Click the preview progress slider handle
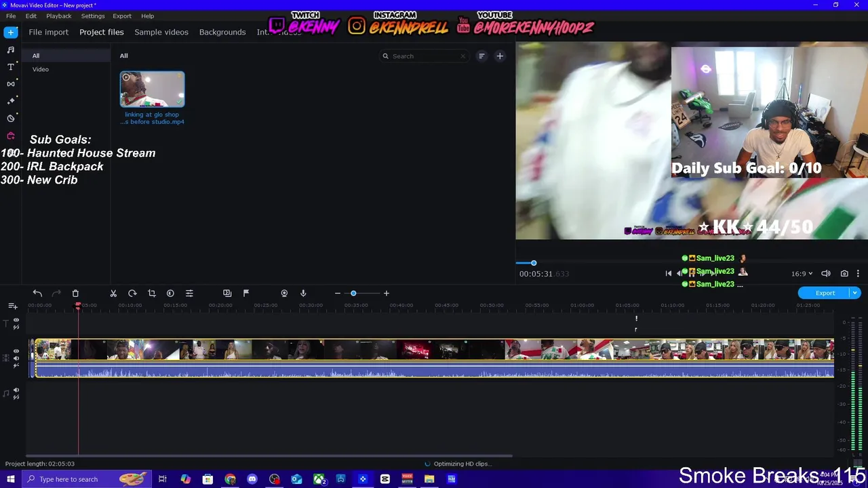This screenshot has height=488, width=868. click(534, 263)
